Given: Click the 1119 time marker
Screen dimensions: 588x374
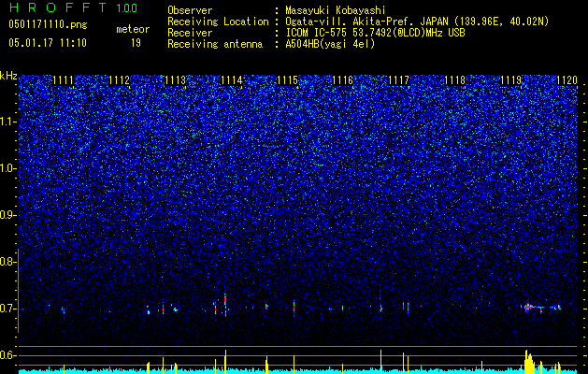Looking at the screenshot, I should click(x=511, y=80).
